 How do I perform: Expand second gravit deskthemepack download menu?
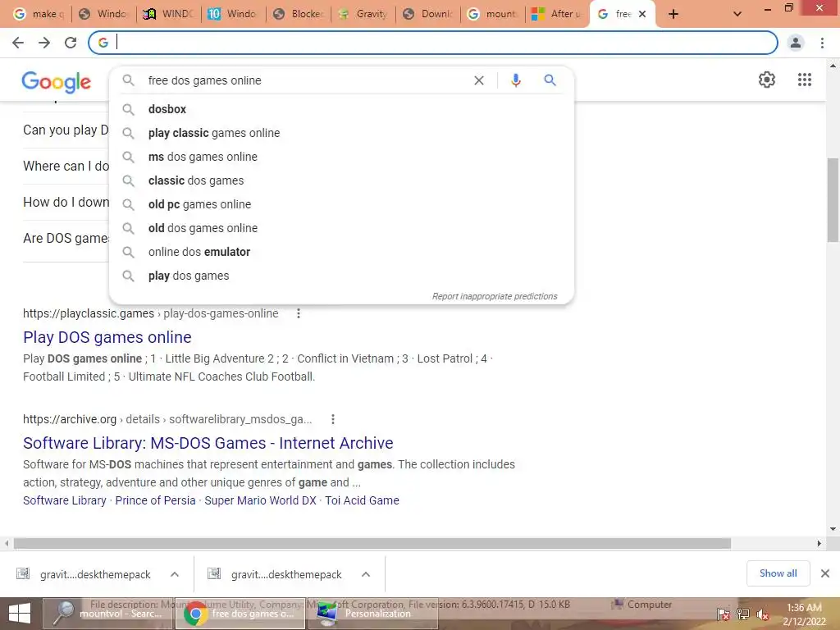[x=366, y=574]
